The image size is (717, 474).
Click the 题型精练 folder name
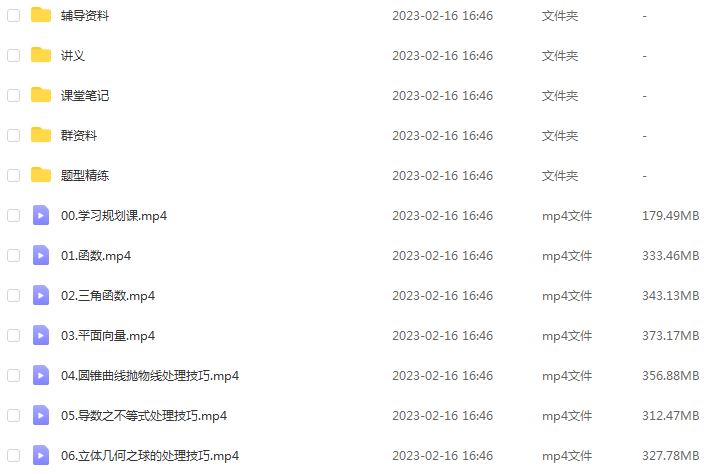tap(85, 176)
